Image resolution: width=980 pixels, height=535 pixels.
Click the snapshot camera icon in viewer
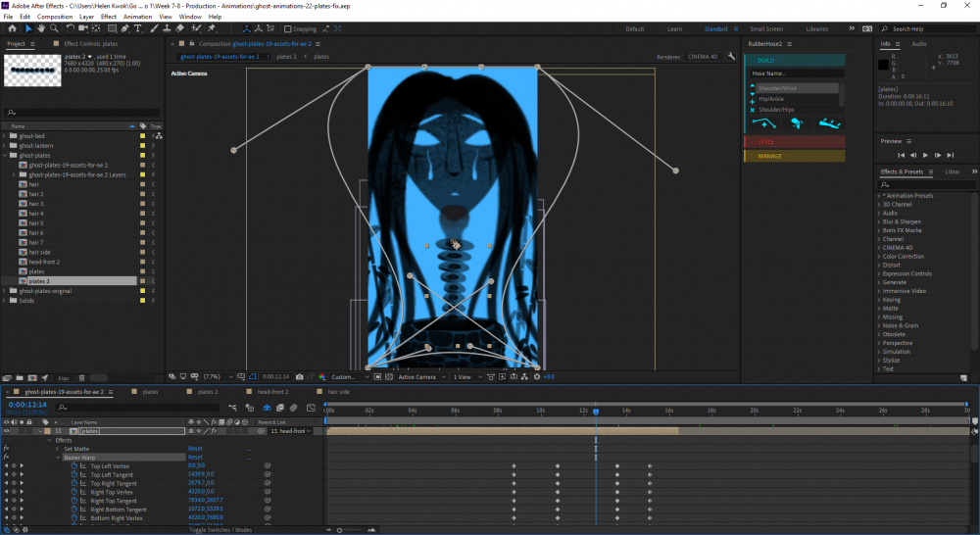tap(299, 377)
